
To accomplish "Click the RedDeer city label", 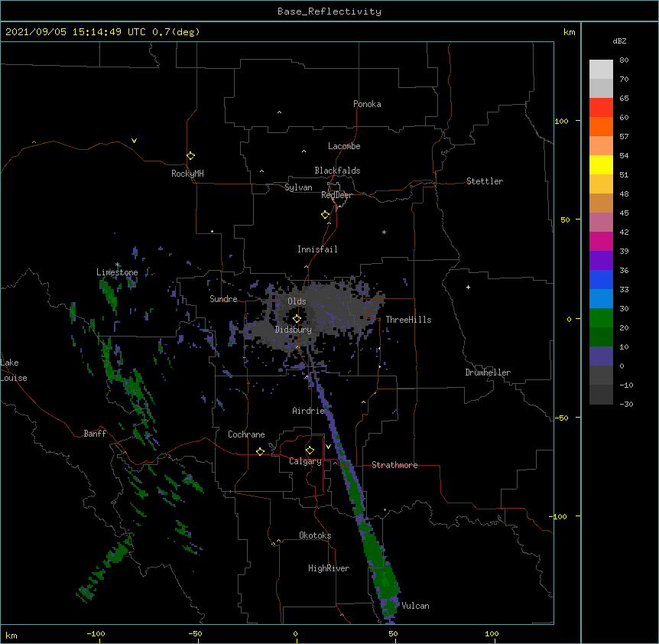I will coord(336,195).
